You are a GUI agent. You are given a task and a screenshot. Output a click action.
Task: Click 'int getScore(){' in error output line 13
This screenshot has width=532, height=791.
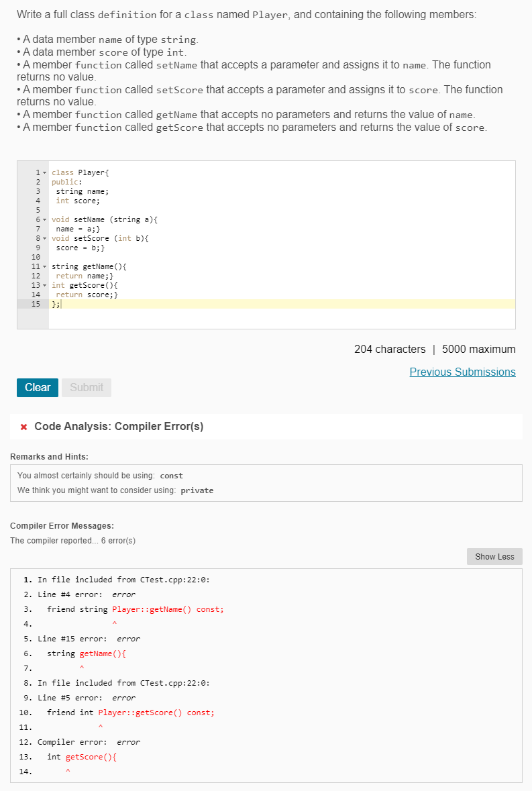pos(82,757)
